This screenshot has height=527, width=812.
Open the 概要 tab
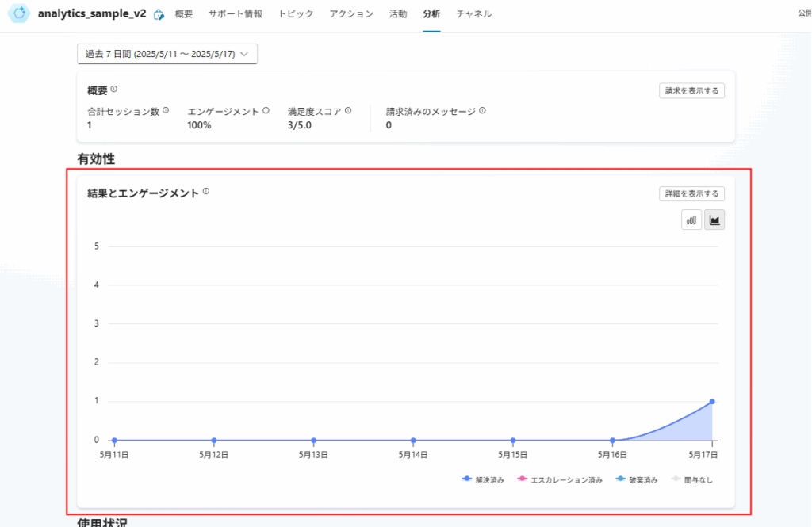(x=184, y=14)
